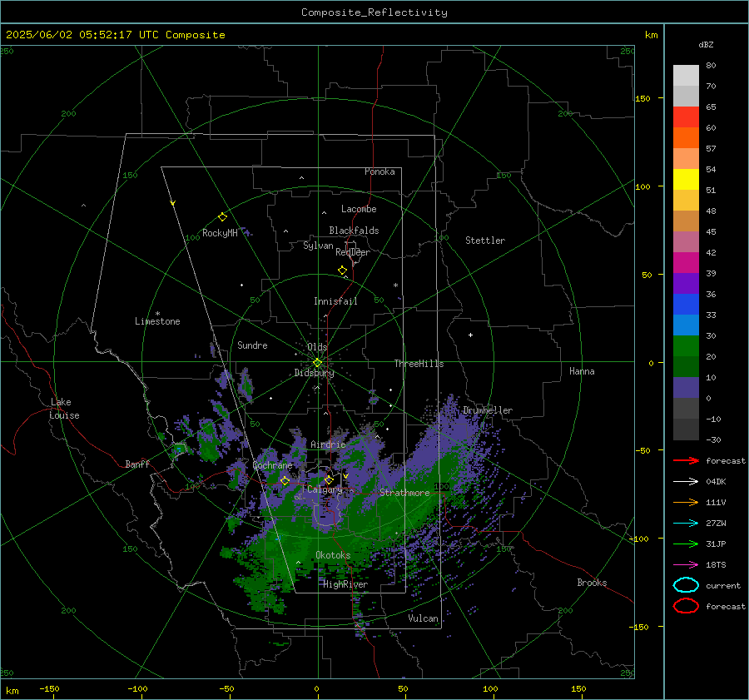Click the yellow diamond marker beside RockyMH
This screenshot has width=749, height=700.
[222, 217]
